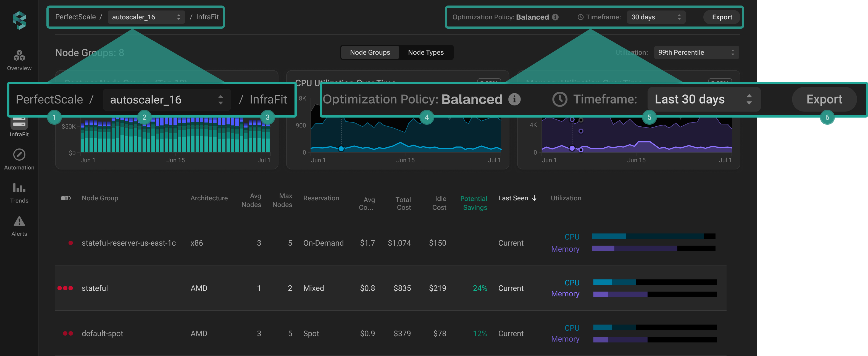Viewport: 868px width, 356px height.
Task: Toggle the column switch icon left of Node Group header
Action: pyautogui.click(x=66, y=198)
